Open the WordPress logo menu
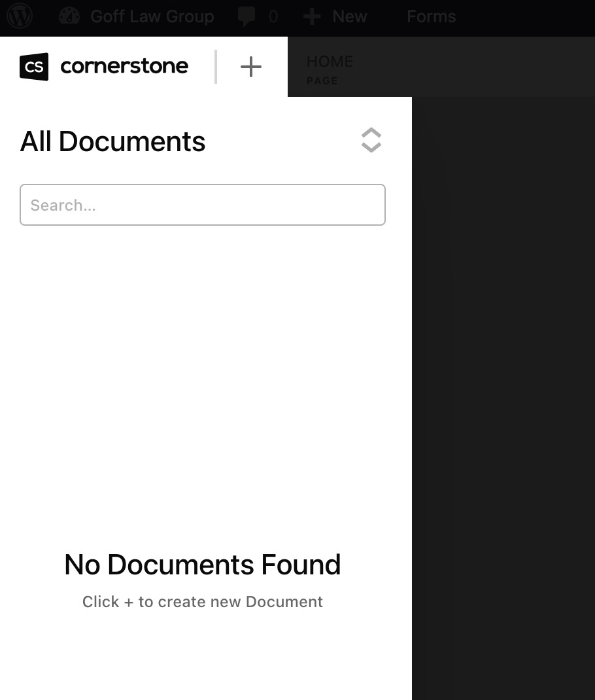Screen dimensions: 595x700 (20, 16)
